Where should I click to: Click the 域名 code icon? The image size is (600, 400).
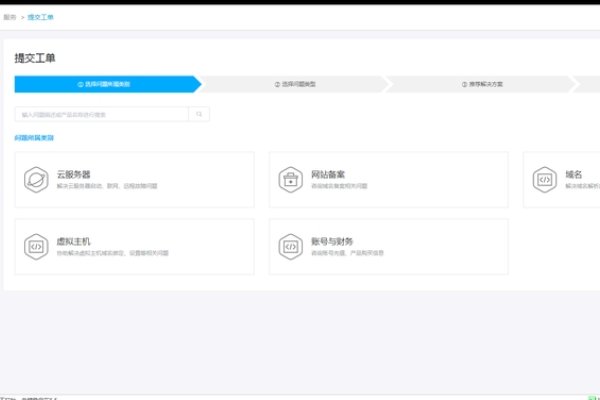point(545,180)
